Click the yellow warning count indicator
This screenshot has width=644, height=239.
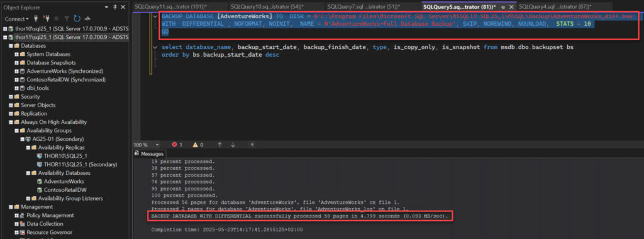pyautogui.click(x=198, y=145)
